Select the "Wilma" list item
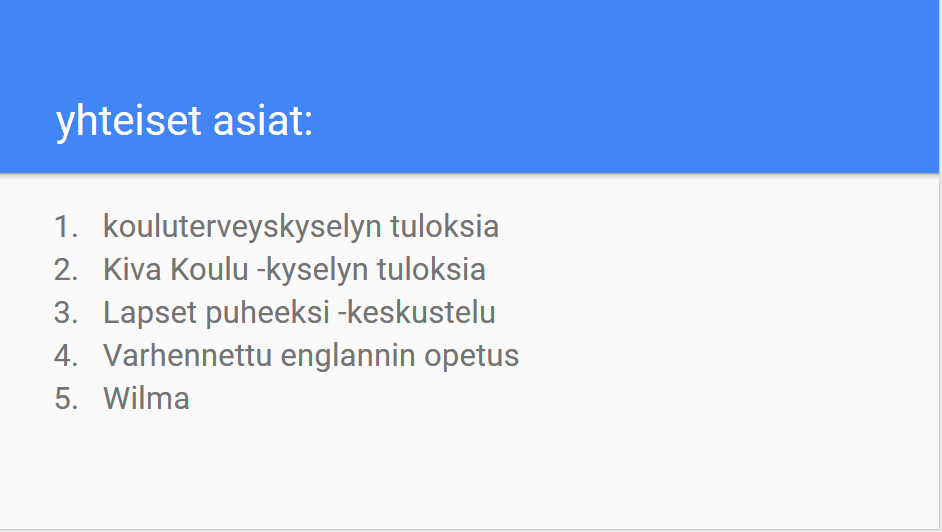 click(x=146, y=399)
